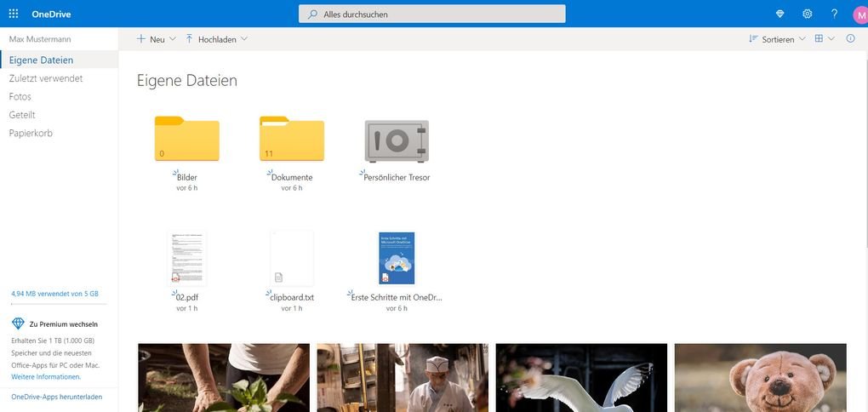Focus the Alles durchsuchen search field
This screenshot has width=868, height=412.
coord(431,14)
